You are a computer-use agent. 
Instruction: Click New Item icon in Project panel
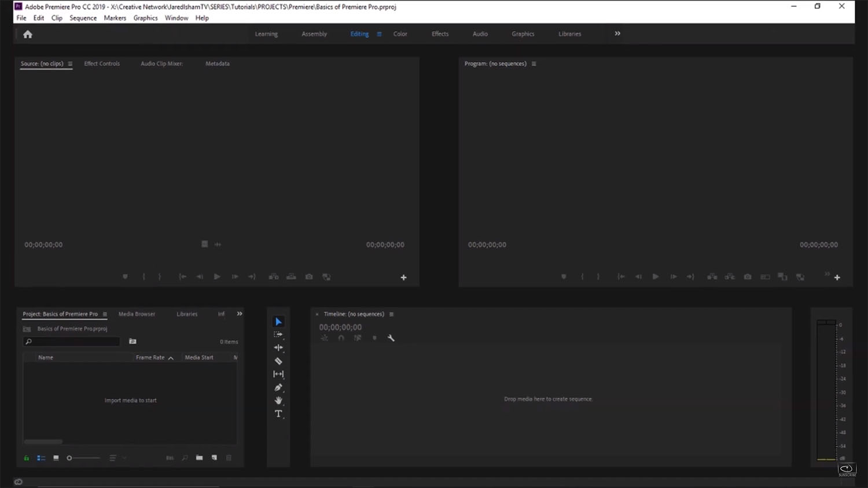[214, 457]
